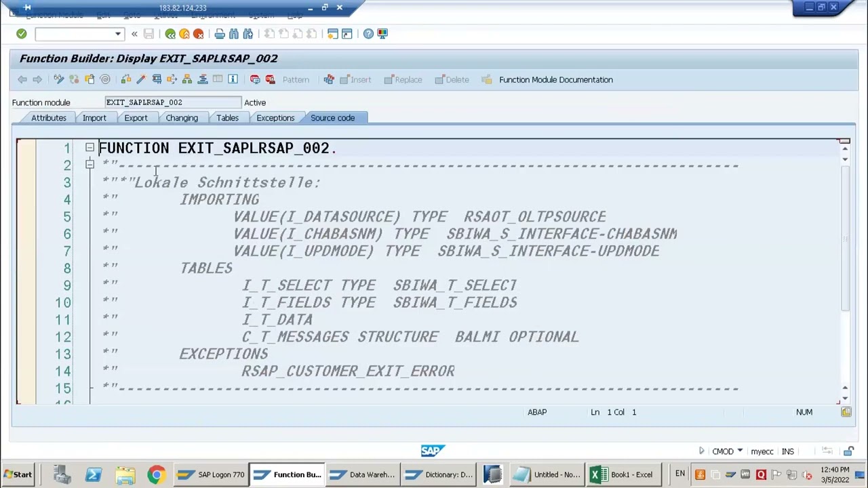Image resolution: width=868 pixels, height=488 pixels.
Task: Click the Replace button
Action: pyautogui.click(x=403, y=80)
